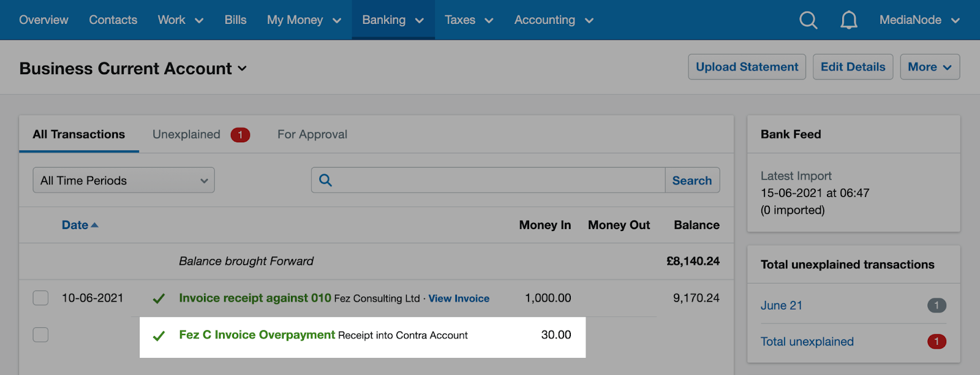980x375 pixels.
Task: Open the More actions dropdown
Action: click(930, 67)
